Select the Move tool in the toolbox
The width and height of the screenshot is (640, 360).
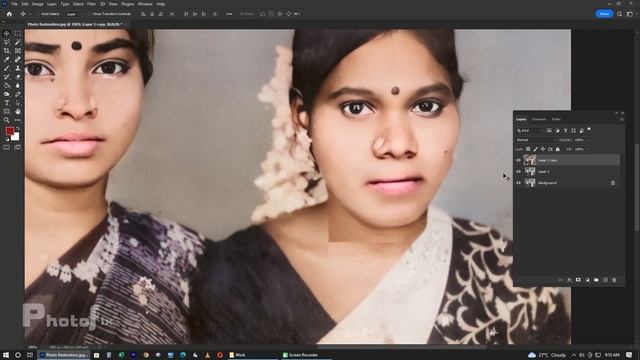click(7, 33)
